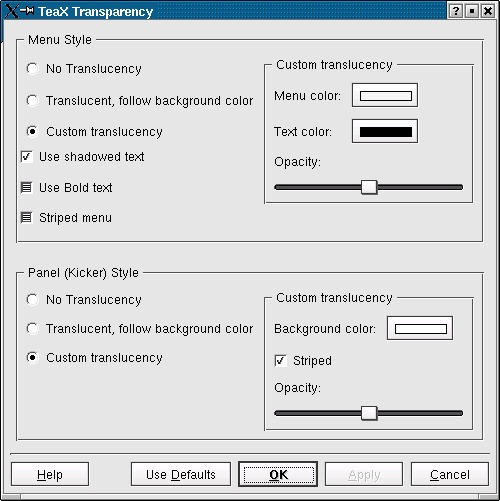Open the Menu color picker swatch
Image resolution: width=500 pixels, height=501 pixels.
click(x=385, y=95)
